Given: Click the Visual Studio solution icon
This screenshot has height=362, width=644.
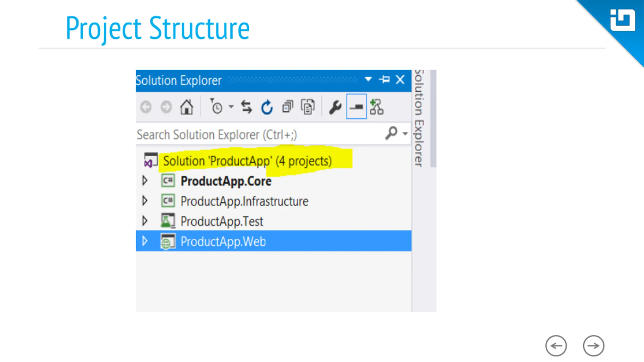Looking at the screenshot, I should pyautogui.click(x=151, y=160).
